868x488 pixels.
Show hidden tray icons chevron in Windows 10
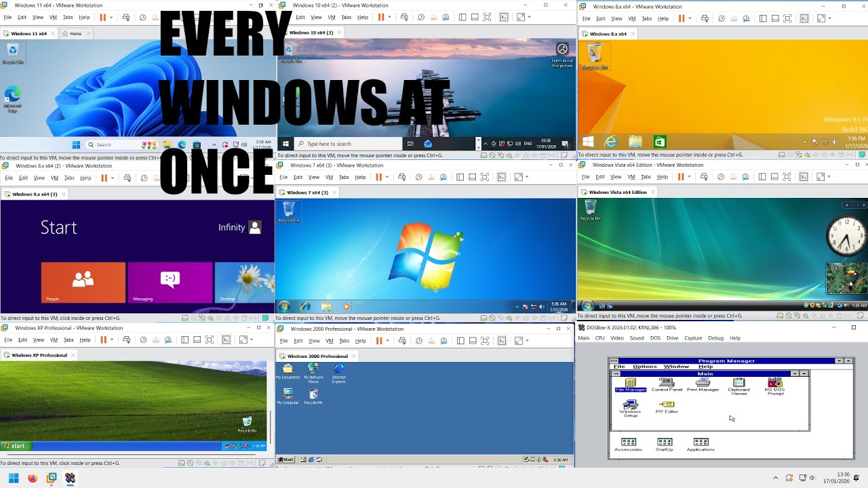pos(486,144)
